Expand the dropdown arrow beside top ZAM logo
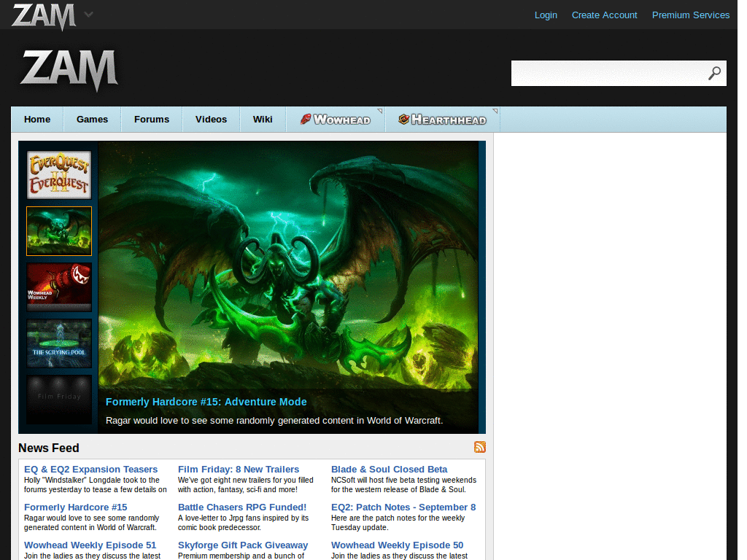 pyautogui.click(x=88, y=15)
